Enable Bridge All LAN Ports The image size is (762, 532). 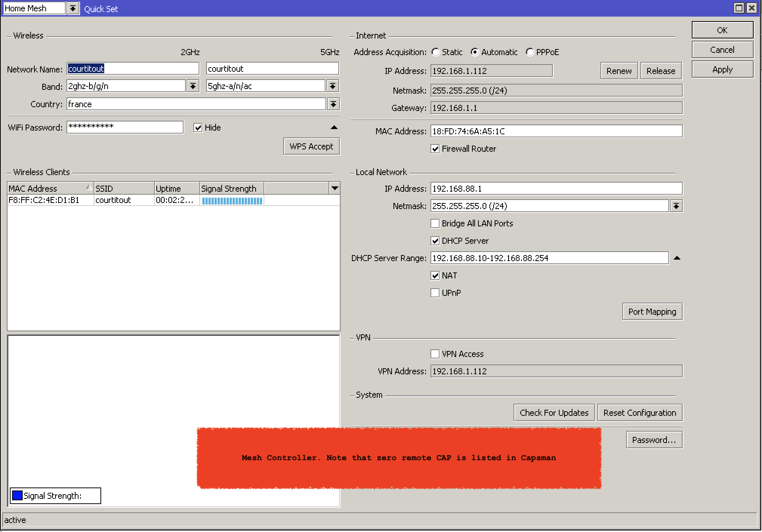pos(435,223)
